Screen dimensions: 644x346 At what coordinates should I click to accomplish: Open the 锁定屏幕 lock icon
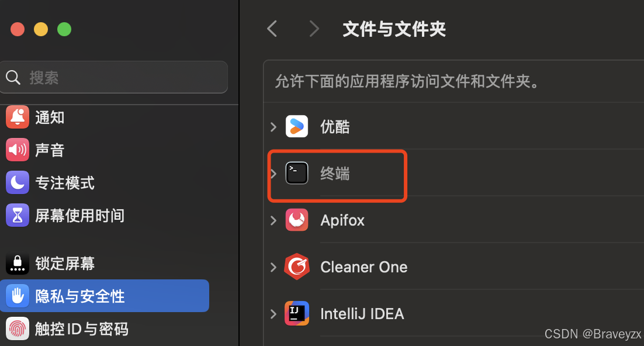click(18, 263)
